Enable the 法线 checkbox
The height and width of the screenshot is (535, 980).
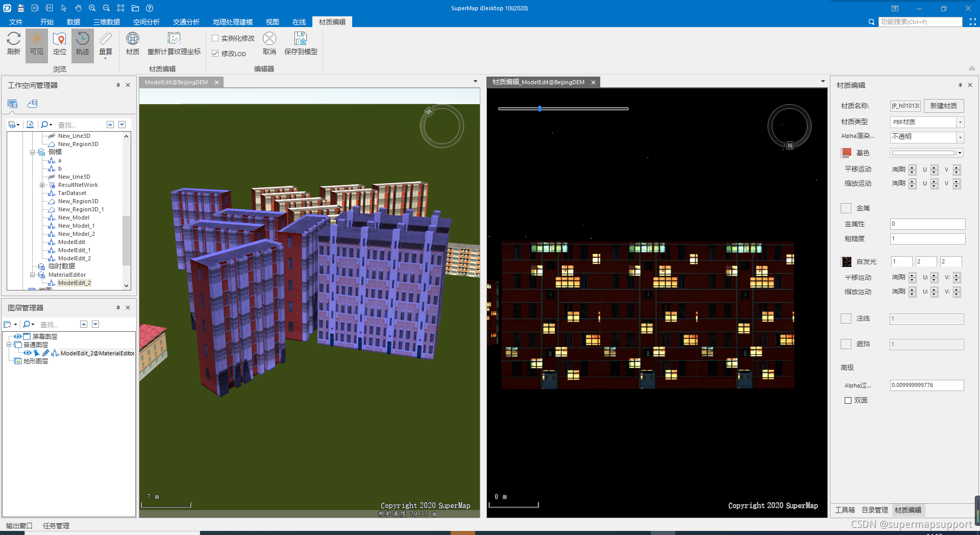[846, 319]
